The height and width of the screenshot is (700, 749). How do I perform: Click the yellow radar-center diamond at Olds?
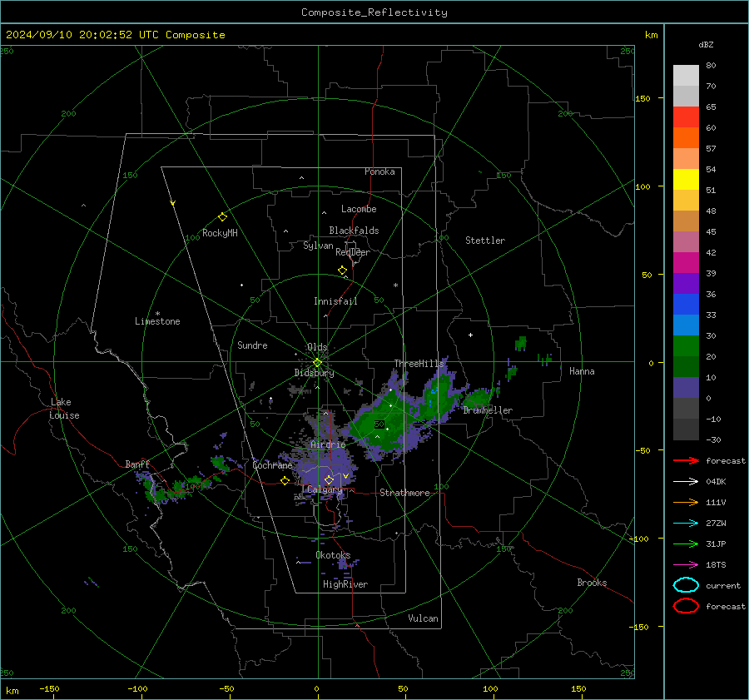point(317,363)
